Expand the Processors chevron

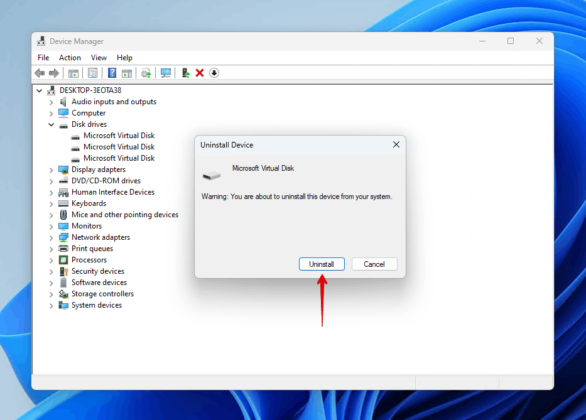click(51, 260)
